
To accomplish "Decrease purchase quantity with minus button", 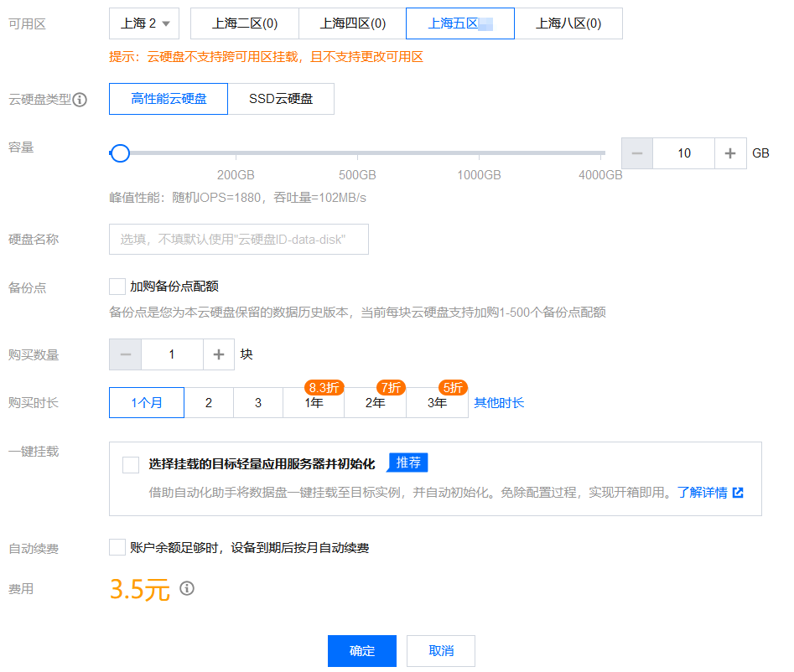I will [126, 354].
